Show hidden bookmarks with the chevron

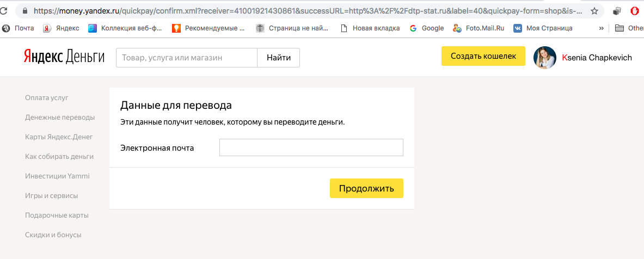(602, 28)
